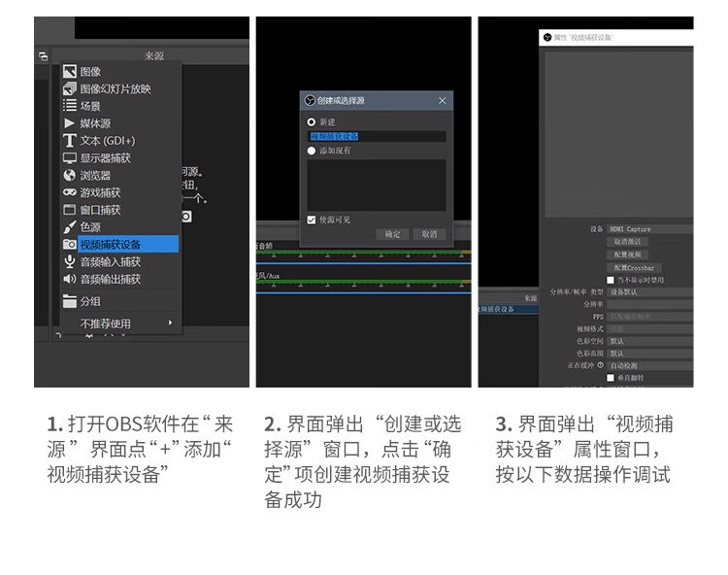Screen dimensions: 728x575
Task: Close the 创建或选择源 dialog
Action: (442, 100)
